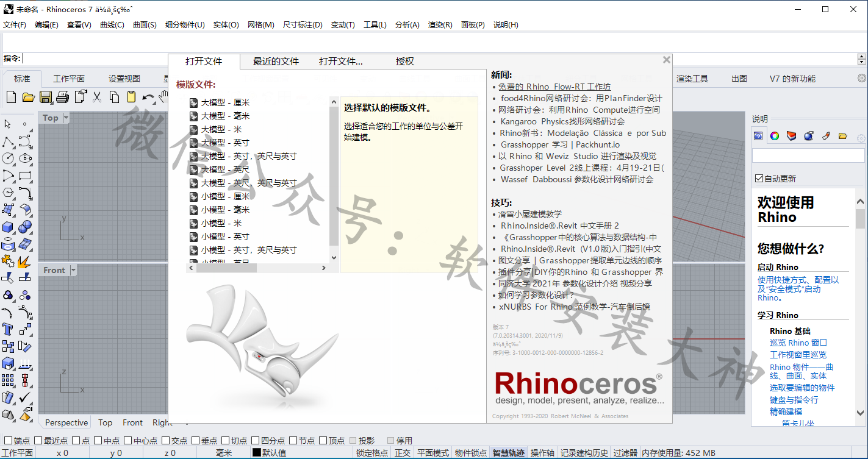This screenshot has height=459, width=868.
Task: Select the Rectangle tool
Action: (x=25, y=176)
